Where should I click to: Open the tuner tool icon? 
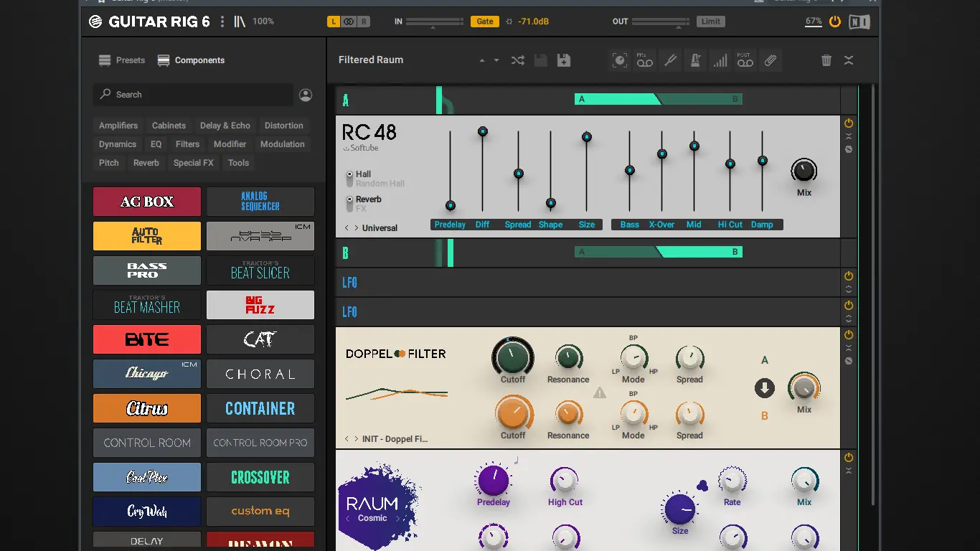670,60
